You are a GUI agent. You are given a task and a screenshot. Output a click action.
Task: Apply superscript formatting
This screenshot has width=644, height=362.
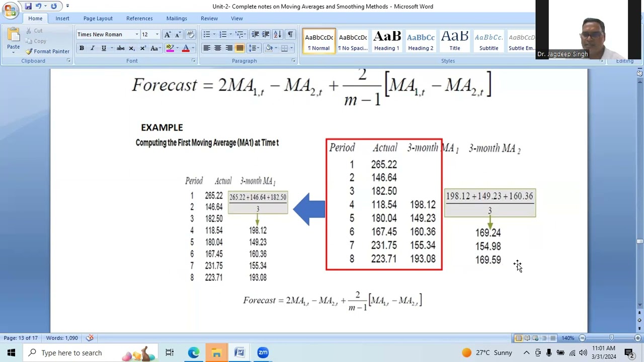(143, 48)
